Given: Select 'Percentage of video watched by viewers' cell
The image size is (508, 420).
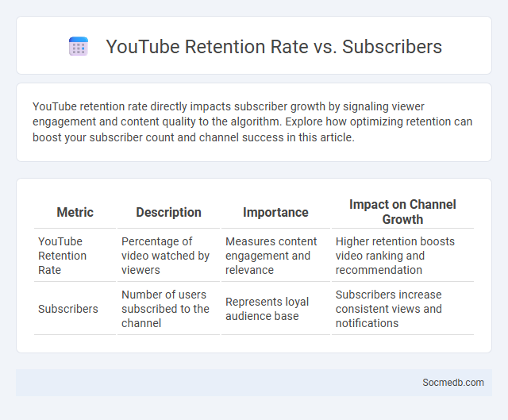Looking at the screenshot, I should [168, 256].
